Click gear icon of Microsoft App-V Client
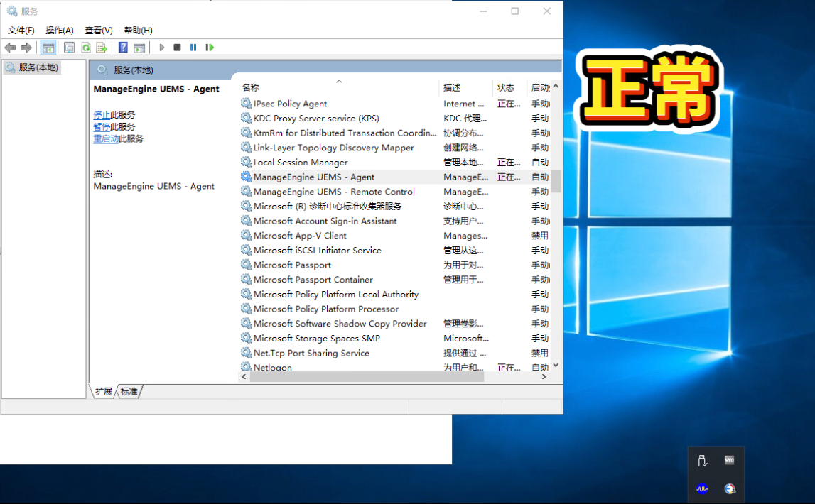The width and height of the screenshot is (815, 504). [247, 235]
